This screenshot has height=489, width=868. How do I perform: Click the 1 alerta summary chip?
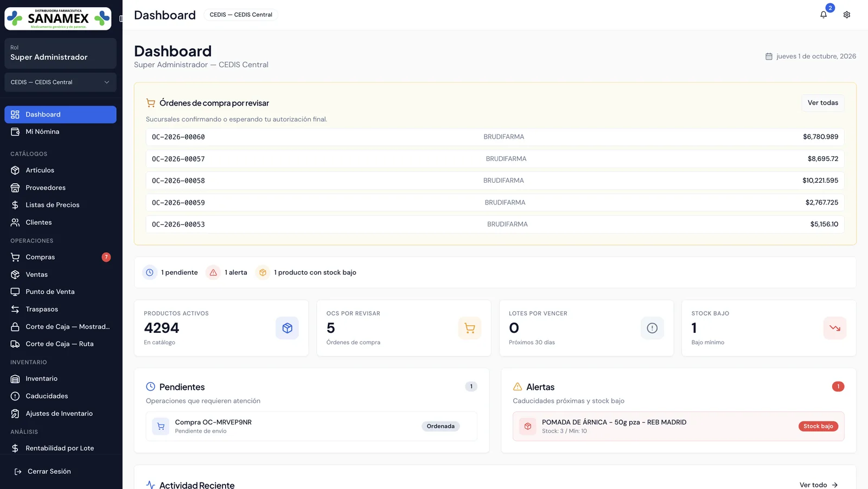(227, 273)
